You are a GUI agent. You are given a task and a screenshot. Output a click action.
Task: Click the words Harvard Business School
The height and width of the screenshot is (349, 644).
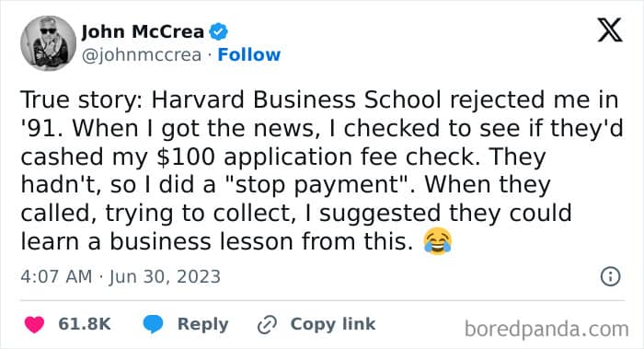296,99
